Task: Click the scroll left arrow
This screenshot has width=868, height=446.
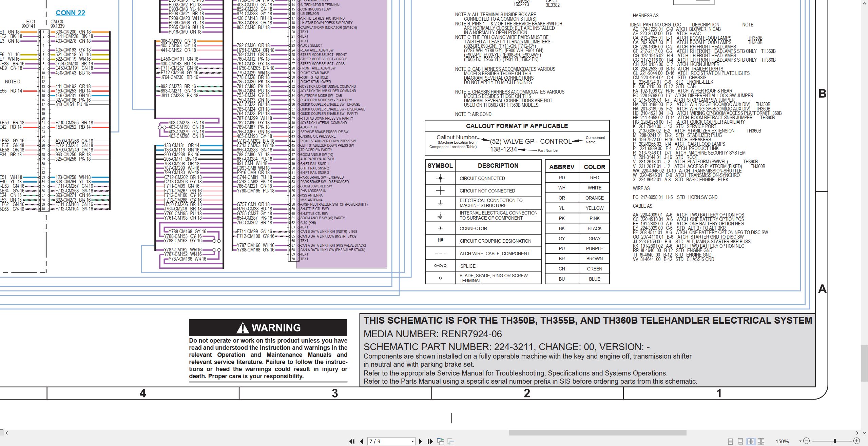Action: pyautogui.click(x=6, y=433)
